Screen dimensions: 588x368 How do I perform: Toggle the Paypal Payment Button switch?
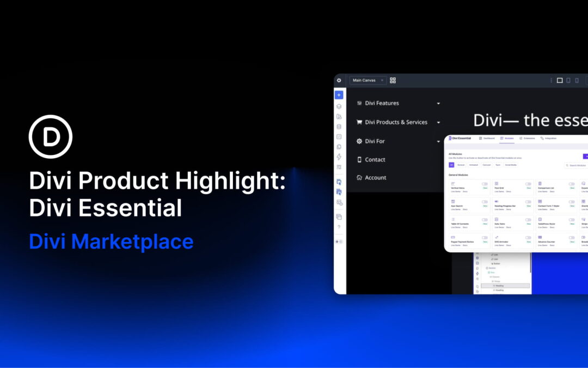click(485, 238)
